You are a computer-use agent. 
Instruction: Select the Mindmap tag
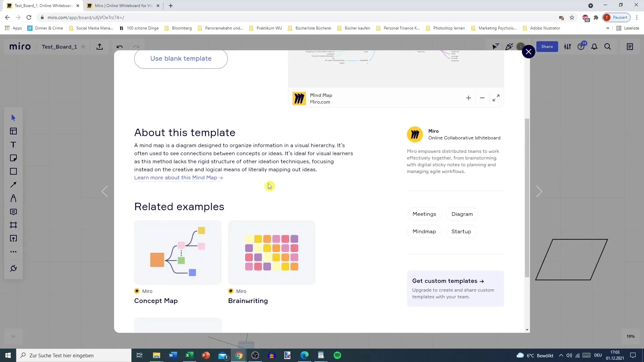pyautogui.click(x=424, y=232)
